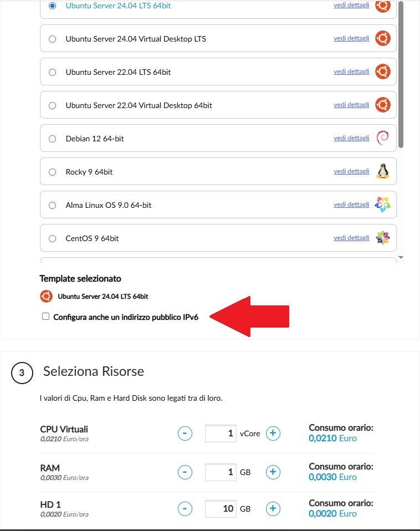
Task: Click the CentOS 9 logo
Action: (383, 238)
